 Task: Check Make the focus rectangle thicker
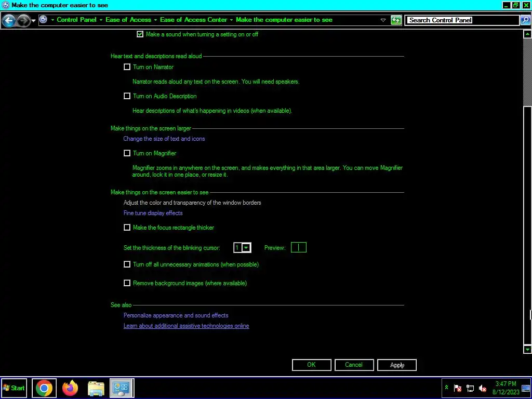point(127,228)
